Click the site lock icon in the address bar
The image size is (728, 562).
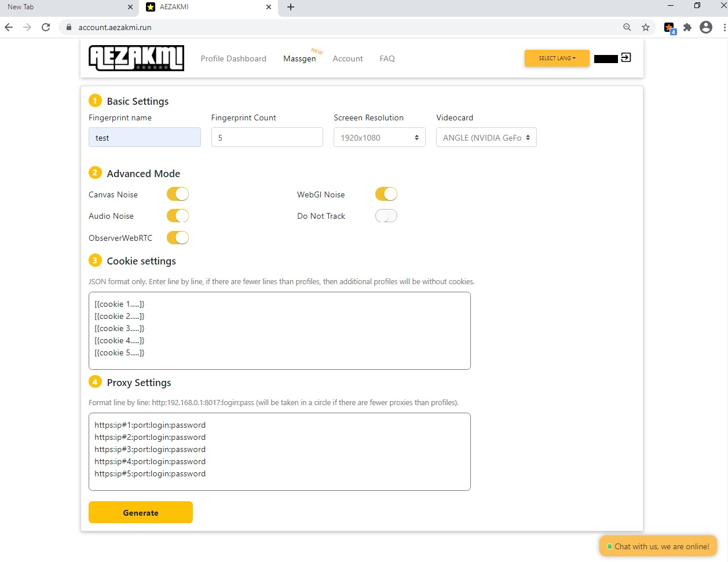(x=68, y=27)
